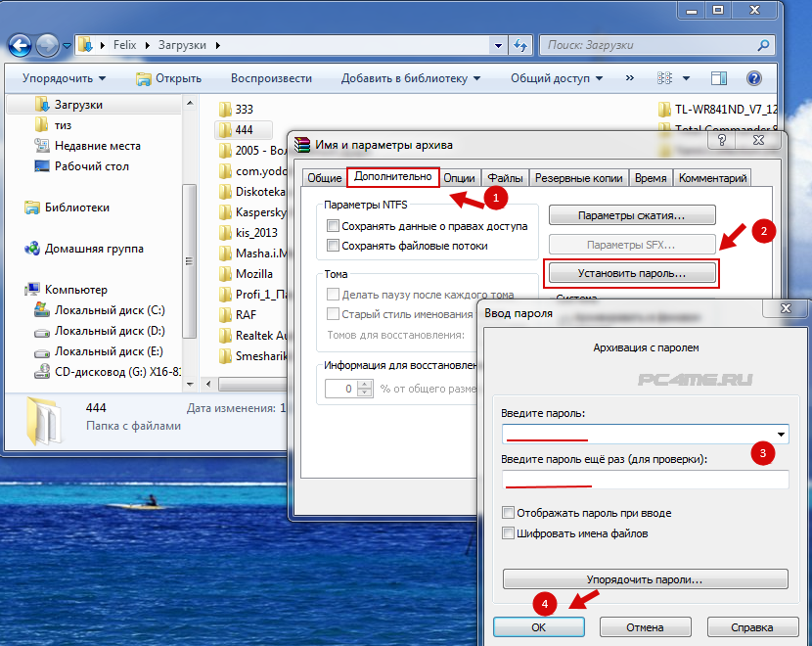Select Локальный диск (C:) drive

click(x=100, y=310)
